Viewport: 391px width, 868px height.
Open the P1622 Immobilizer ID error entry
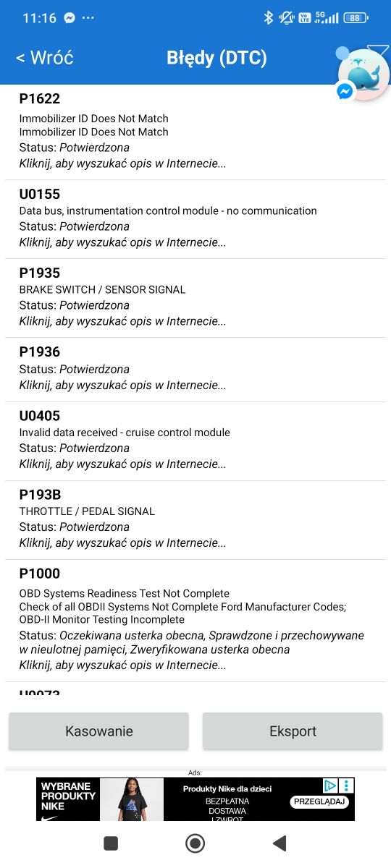(195, 132)
